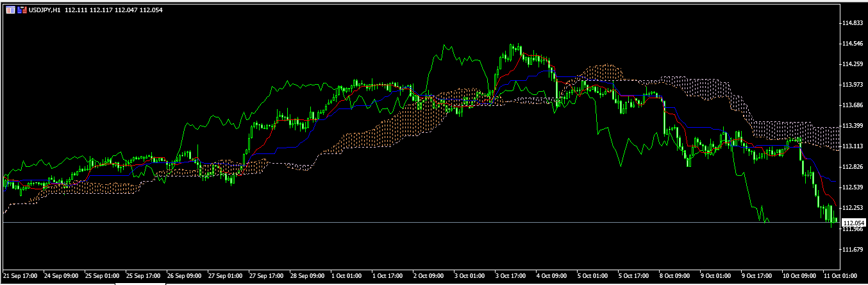Click the 11 Oct 01:00 time label

click(840, 275)
